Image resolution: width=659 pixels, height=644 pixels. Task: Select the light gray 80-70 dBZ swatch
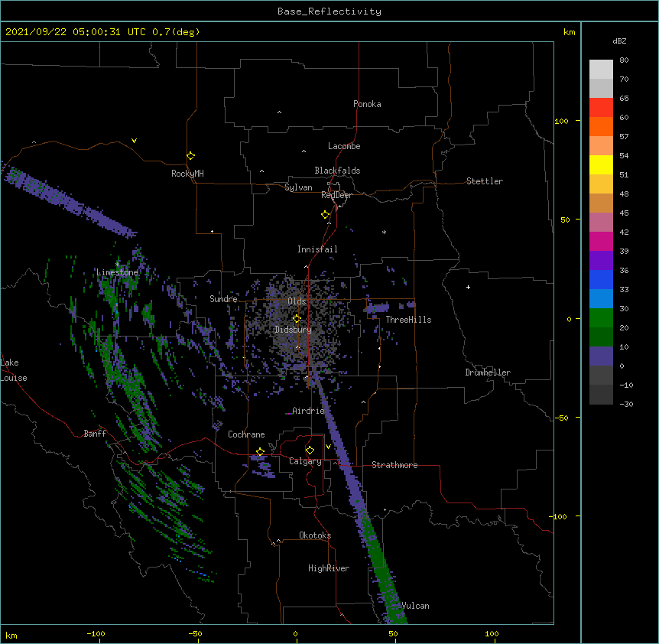(x=601, y=70)
